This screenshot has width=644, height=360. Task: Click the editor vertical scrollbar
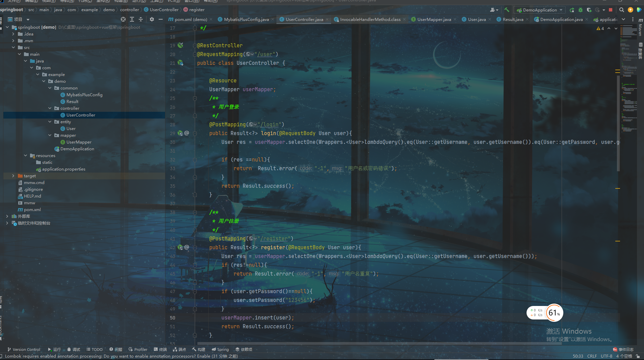pyautogui.click(x=618, y=124)
